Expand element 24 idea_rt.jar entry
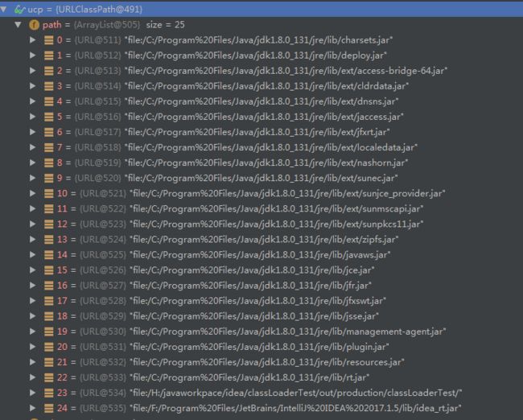This screenshot has width=523, height=420. (33, 408)
